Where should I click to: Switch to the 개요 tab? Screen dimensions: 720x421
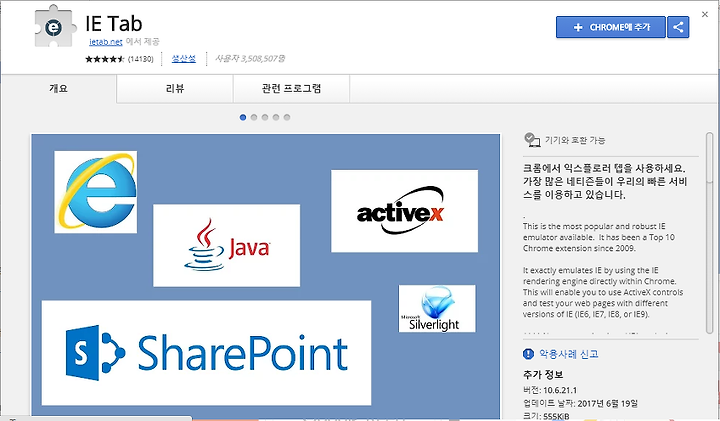click(x=59, y=89)
